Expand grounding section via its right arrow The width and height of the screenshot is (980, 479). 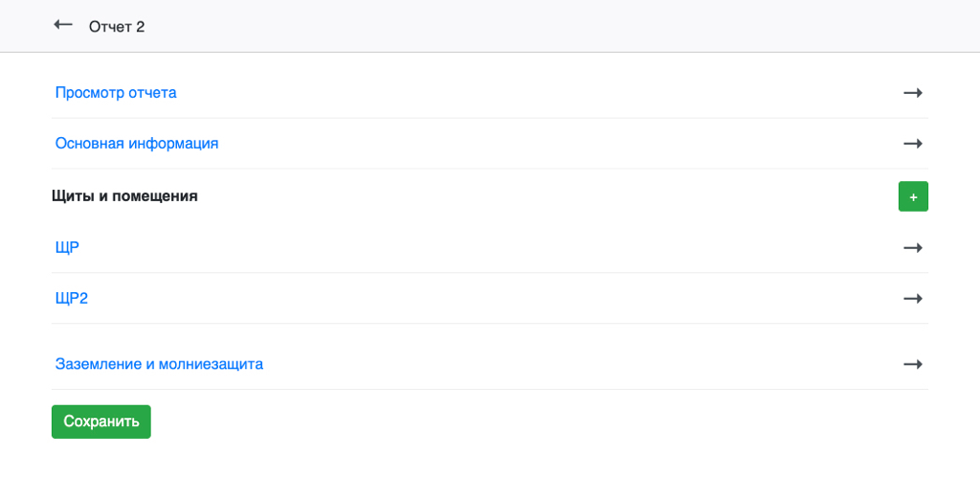tap(912, 365)
